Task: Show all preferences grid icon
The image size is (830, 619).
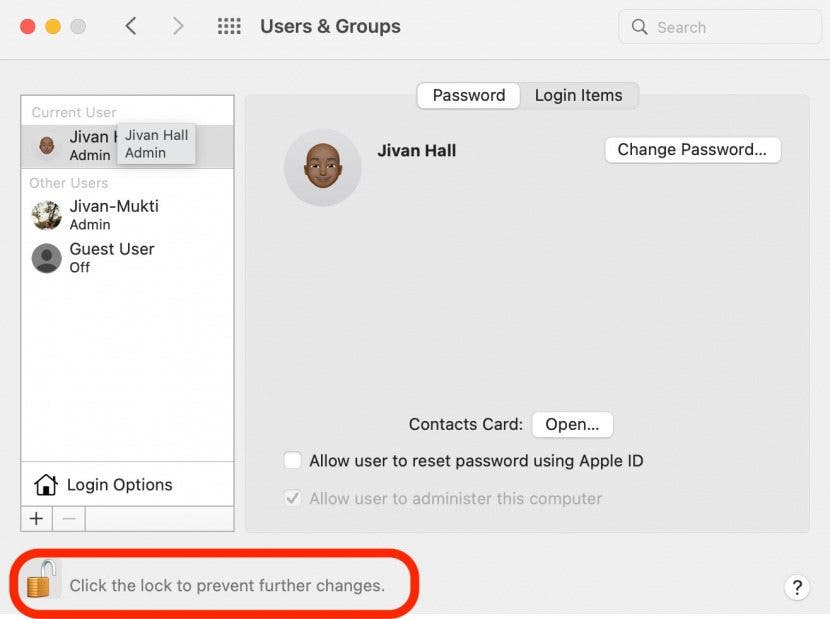Action: tap(229, 26)
